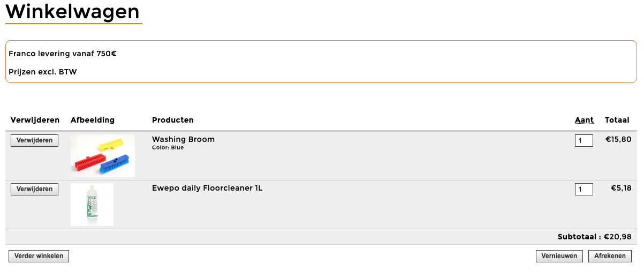
Task: Open the Ewepo Floorcleaner bottle image
Action: (92, 205)
